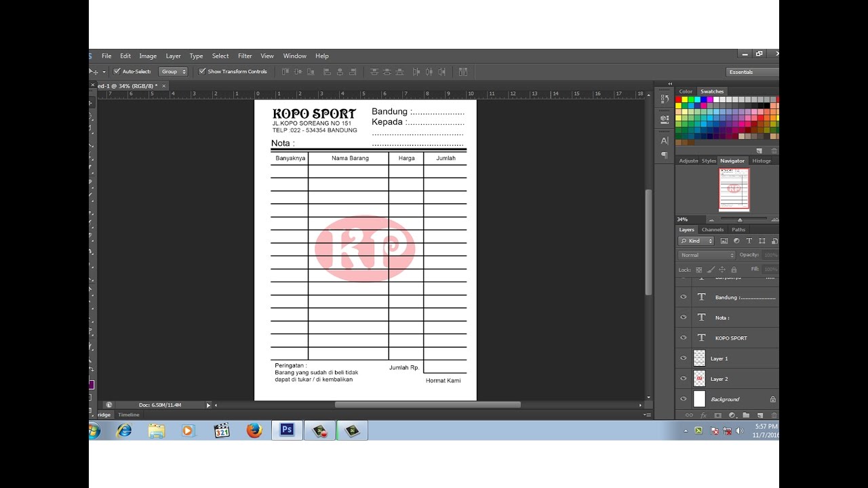Image resolution: width=868 pixels, height=488 pixels.
Task: Open the Normal blend mode dropdown
Action: pyautogui.click(x=707, y=255)
